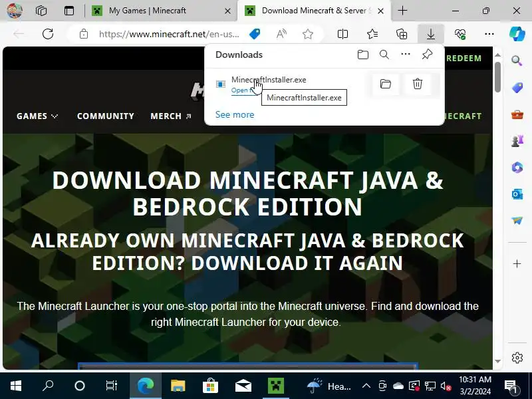Open the tab actions menu icon
The height and width of the screenshot is (399, 532).
point(69,11)
